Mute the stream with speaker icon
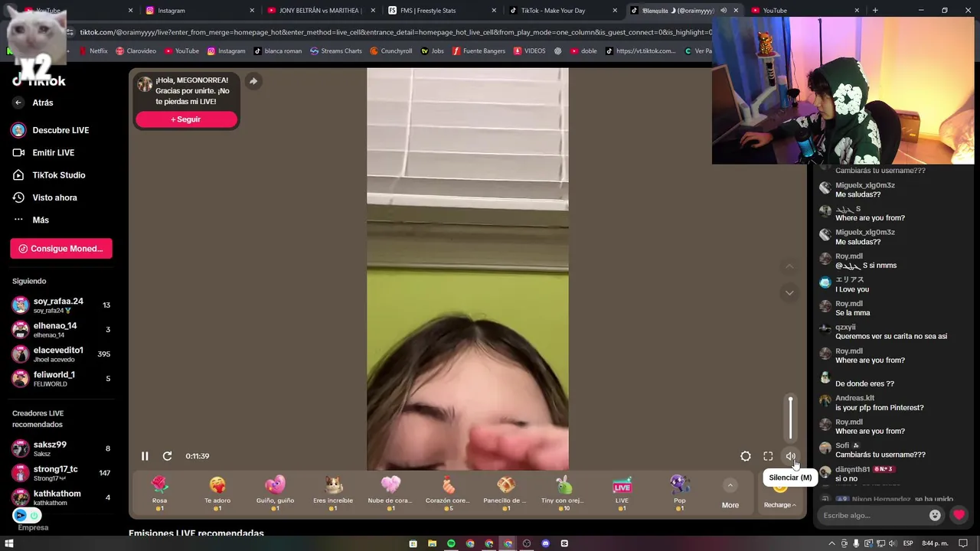 tap(790, 456)
